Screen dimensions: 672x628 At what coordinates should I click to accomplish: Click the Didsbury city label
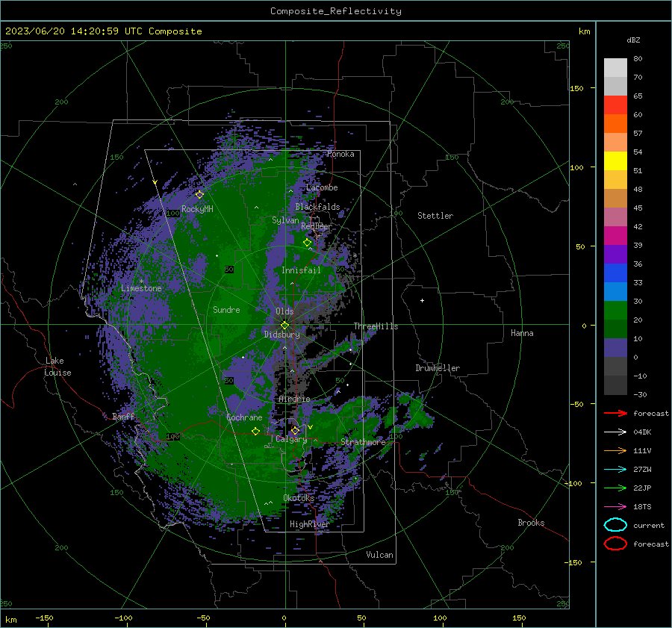[x=282, y=335]
